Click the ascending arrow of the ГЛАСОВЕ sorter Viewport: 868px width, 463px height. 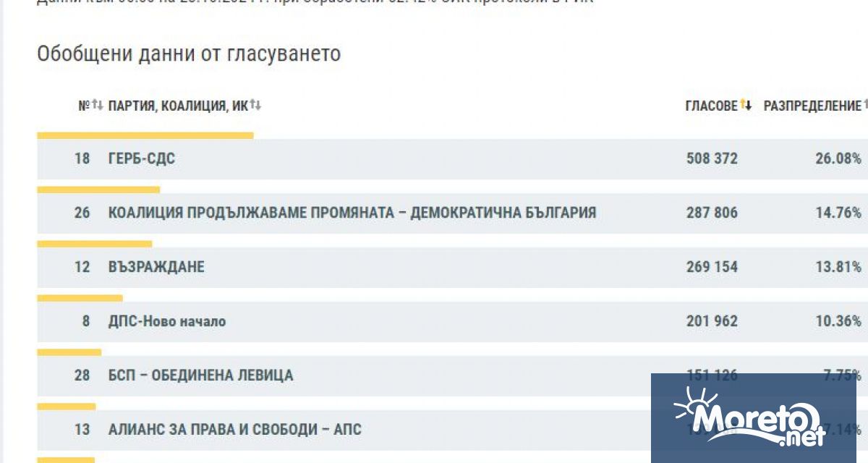[744, 103]
